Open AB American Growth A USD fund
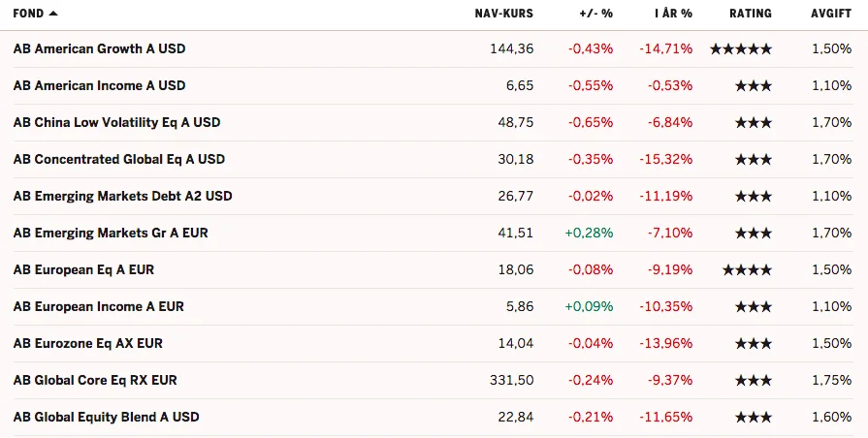Screen dimensions: 868x438 pos(100,48)
